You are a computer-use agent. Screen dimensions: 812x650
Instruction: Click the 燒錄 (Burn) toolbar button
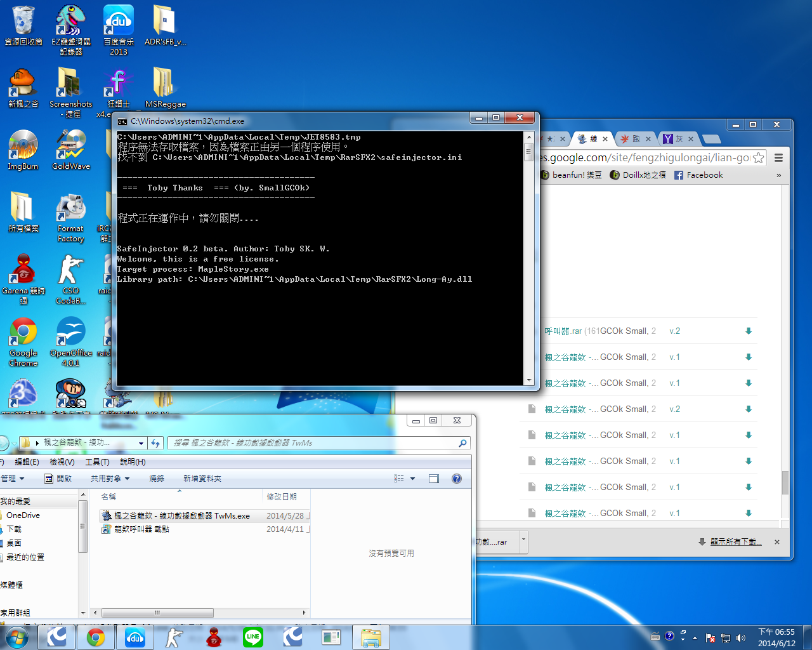(157, 479)
